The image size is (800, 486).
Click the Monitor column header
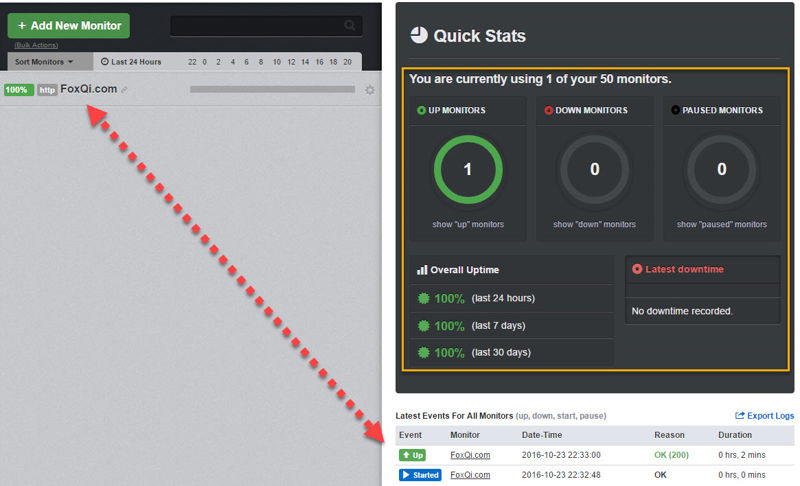click(x=465, y=435)
